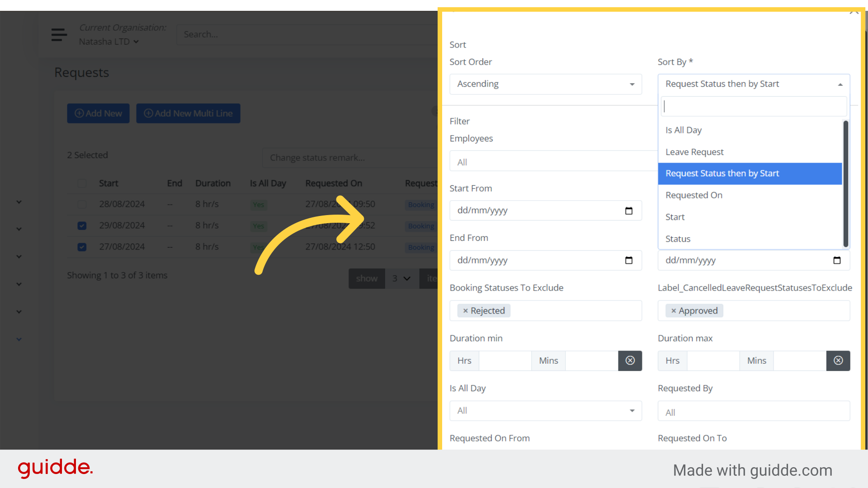This screenshot has height=488, width=868.
Task: Open the End From calendar picker
Action: (x=628, y=260)
